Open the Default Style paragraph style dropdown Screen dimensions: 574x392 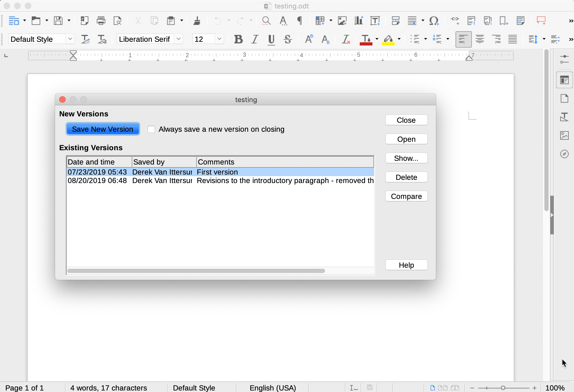(70, 39)
